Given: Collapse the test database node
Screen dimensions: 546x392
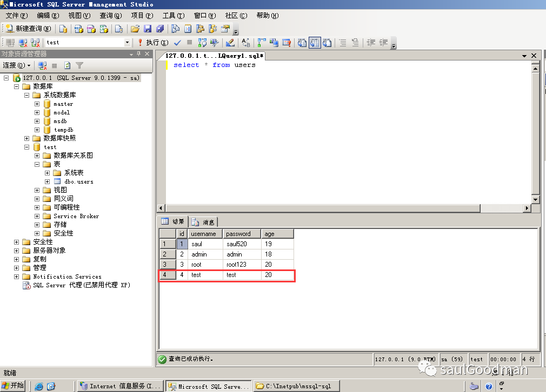Looking at the screenshot, I should pos(27,147).
